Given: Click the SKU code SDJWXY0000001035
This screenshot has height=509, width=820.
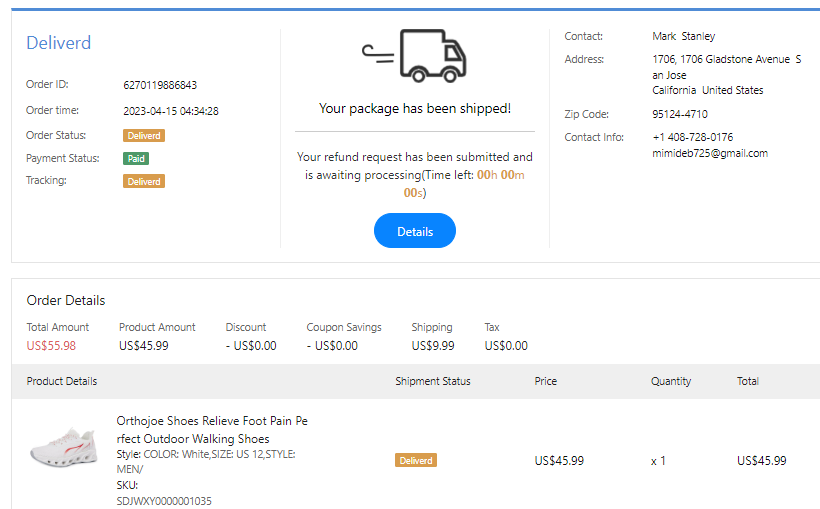Looking at the screenshot, I should [x=164, y=501].
